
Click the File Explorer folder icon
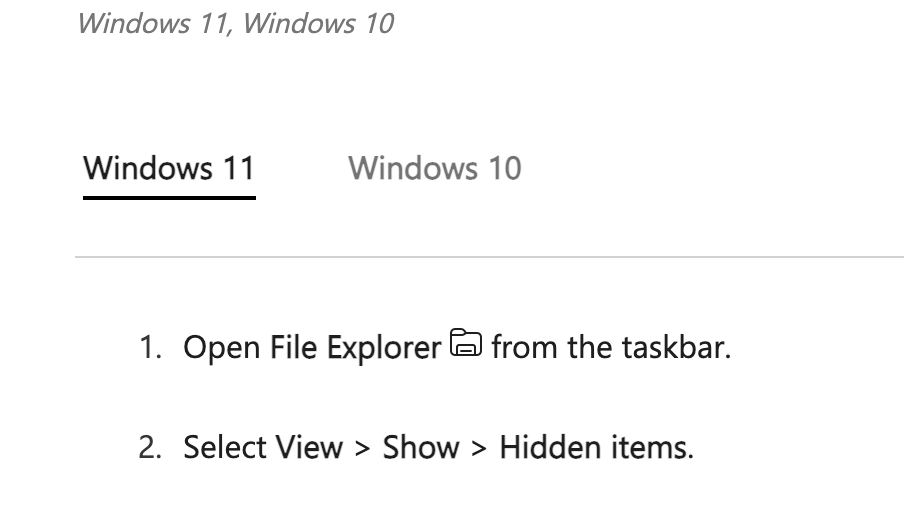pos(466,343)
